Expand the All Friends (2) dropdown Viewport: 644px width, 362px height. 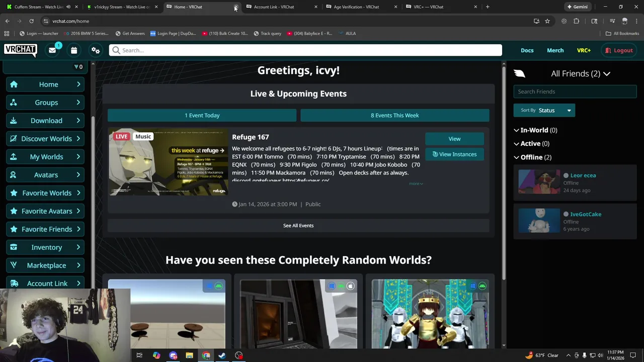point(580,74)
